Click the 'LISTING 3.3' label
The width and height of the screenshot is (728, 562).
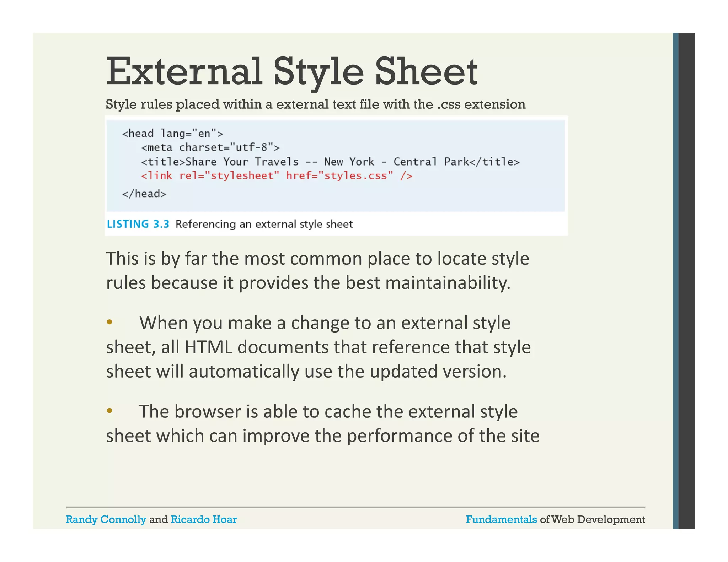coord(138,224)
